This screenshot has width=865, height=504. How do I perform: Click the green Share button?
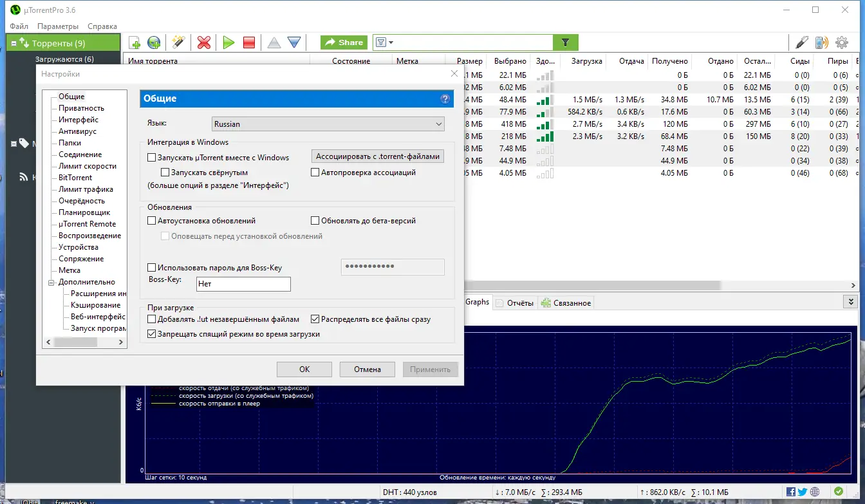click(343, 42)
